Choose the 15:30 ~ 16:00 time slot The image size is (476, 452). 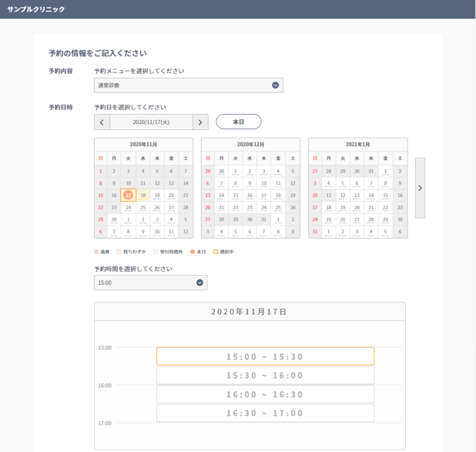[265, 376]
